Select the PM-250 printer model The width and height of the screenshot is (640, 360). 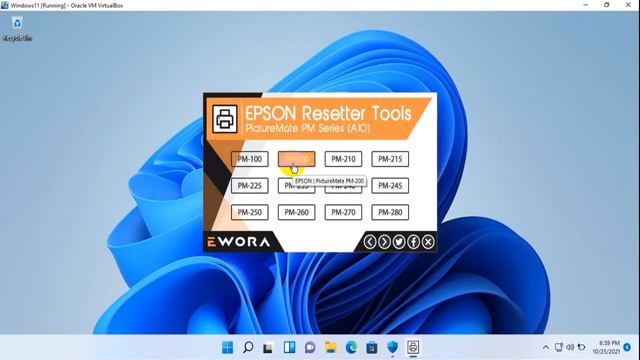[x=249, y=212]
